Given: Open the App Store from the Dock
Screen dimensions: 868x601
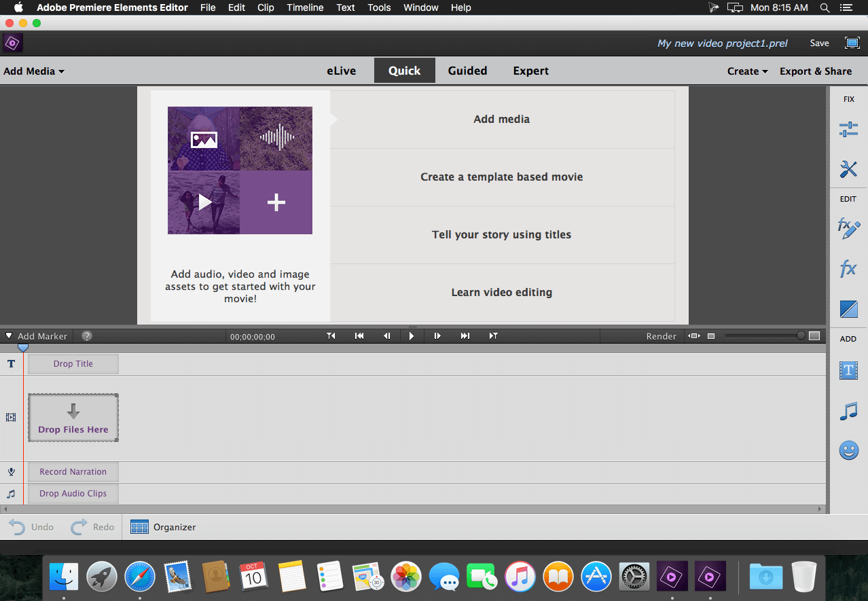Looking at the screenshot, I should click(596, 577).
